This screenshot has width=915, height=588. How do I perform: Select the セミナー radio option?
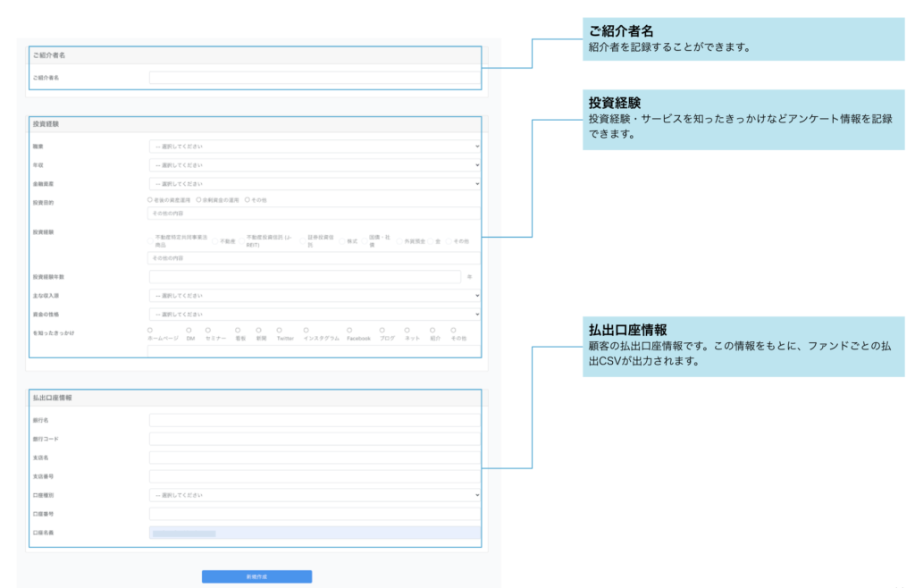point(207,331)
